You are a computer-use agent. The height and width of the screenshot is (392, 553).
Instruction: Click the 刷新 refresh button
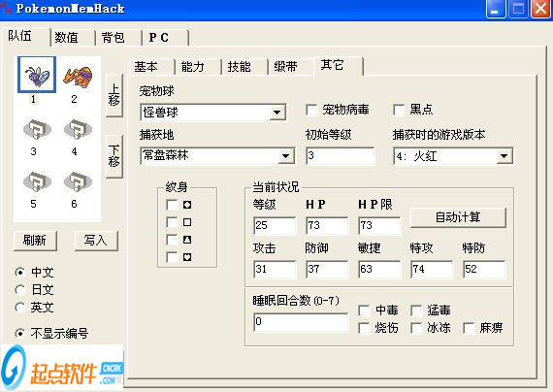pyautogui.click(x=35, y=241)
